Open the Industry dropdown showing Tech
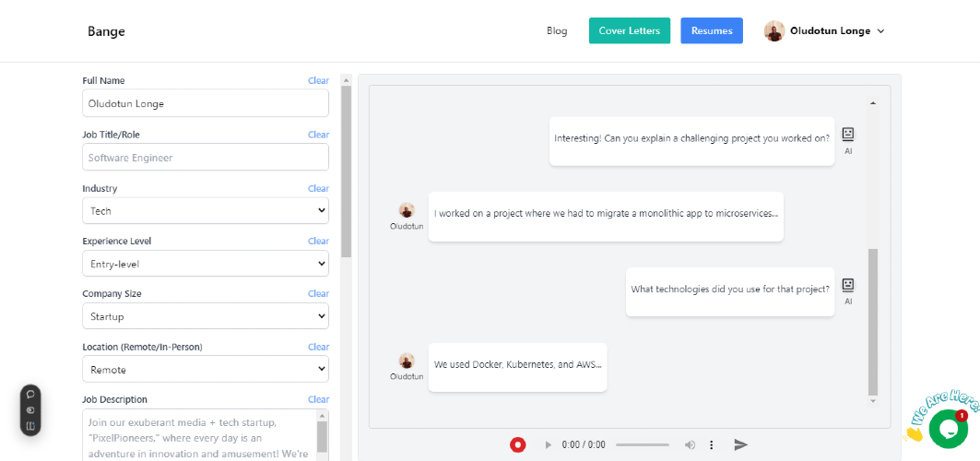The width and height of the screenshot is (980, 461). click(206, 211)
